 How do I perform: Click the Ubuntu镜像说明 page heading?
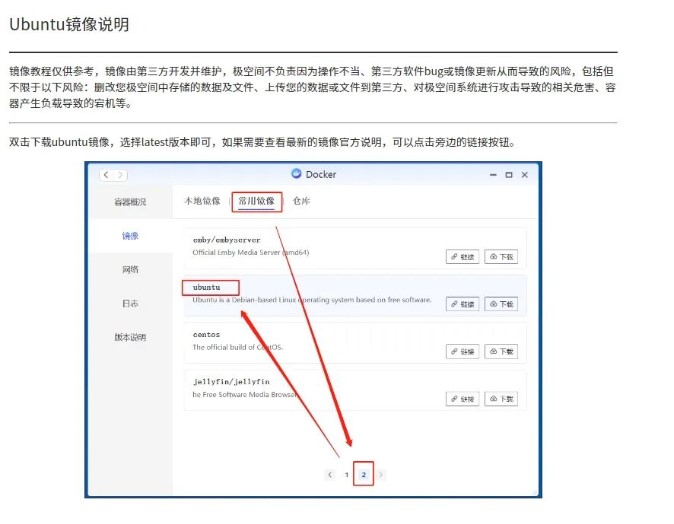click(69, 25)
